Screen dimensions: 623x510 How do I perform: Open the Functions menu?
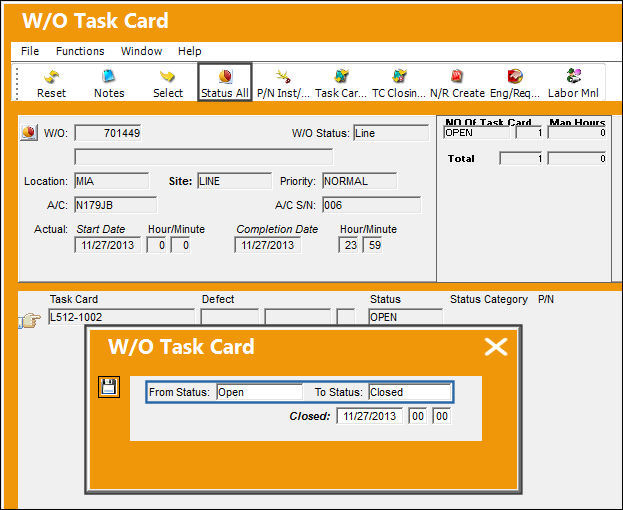(x=80, y=51)
